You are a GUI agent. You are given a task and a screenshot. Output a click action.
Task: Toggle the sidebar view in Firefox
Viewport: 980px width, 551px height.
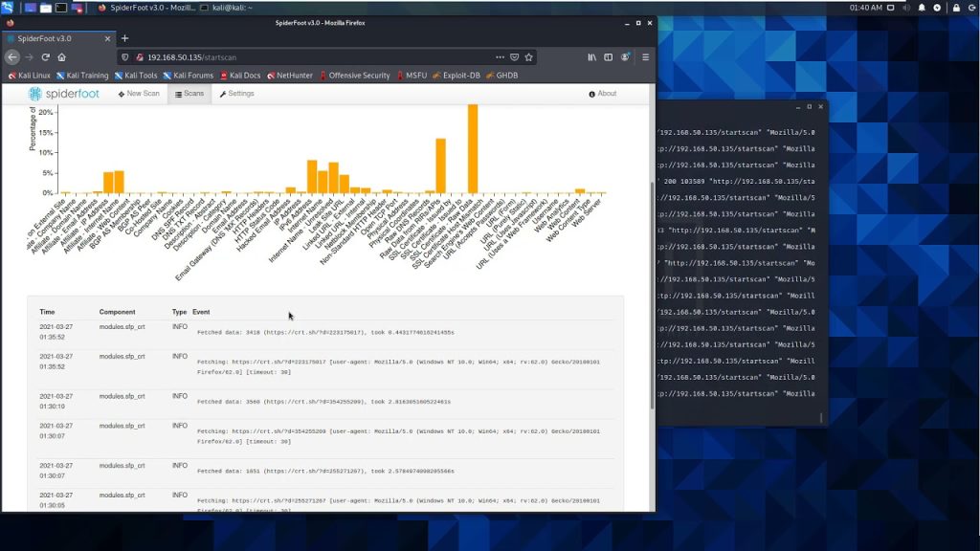pos(609,57)
